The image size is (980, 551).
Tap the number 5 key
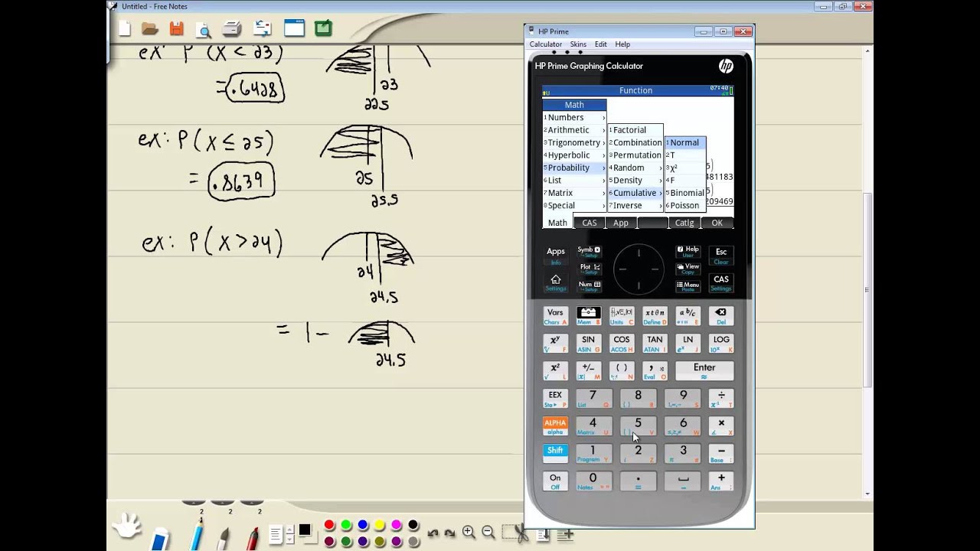click(x=638, y=425)
